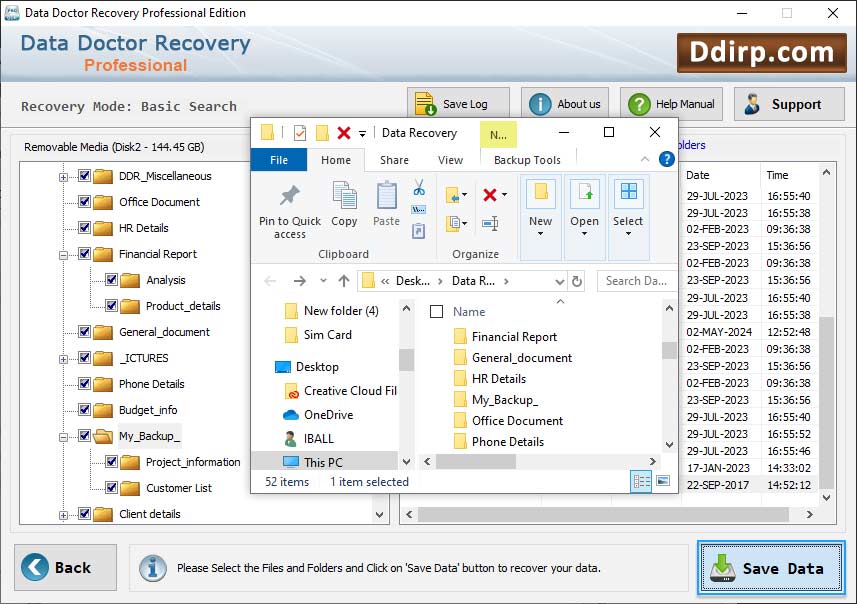This screenshot has width=857, height=604.
Task: Open the New dropdown in Explorer ribbon
Action: pyautogui.click(x=541, y=216)
